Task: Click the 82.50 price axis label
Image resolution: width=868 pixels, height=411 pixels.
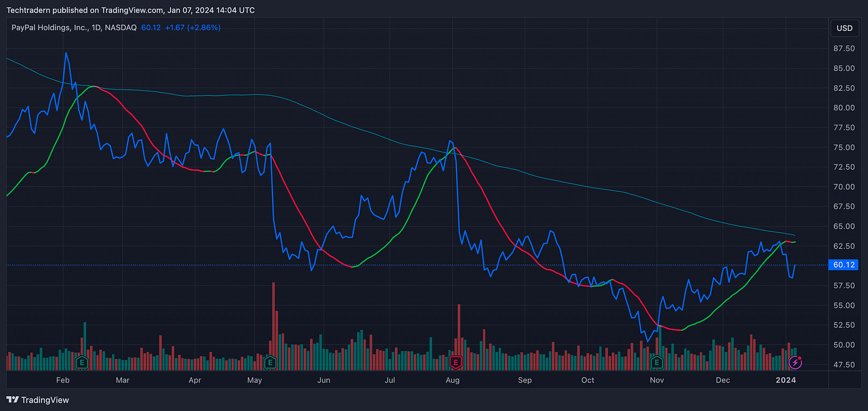Action: pos(844,88)
